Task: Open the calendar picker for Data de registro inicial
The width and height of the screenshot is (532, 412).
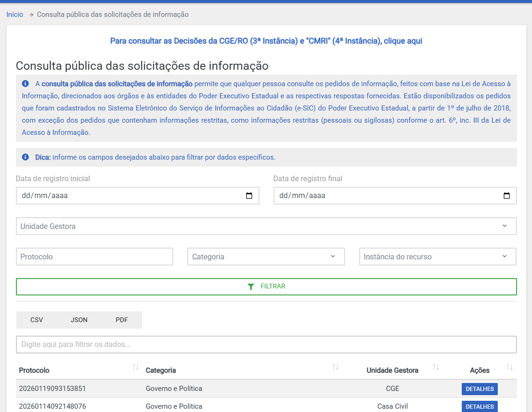Action: click(x=249, y=196)
